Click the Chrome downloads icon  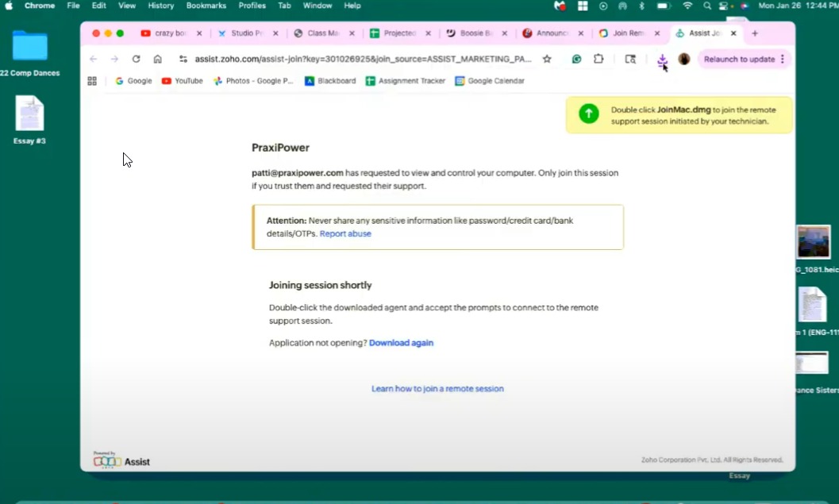pyautogui.click(x=662, y=59)
